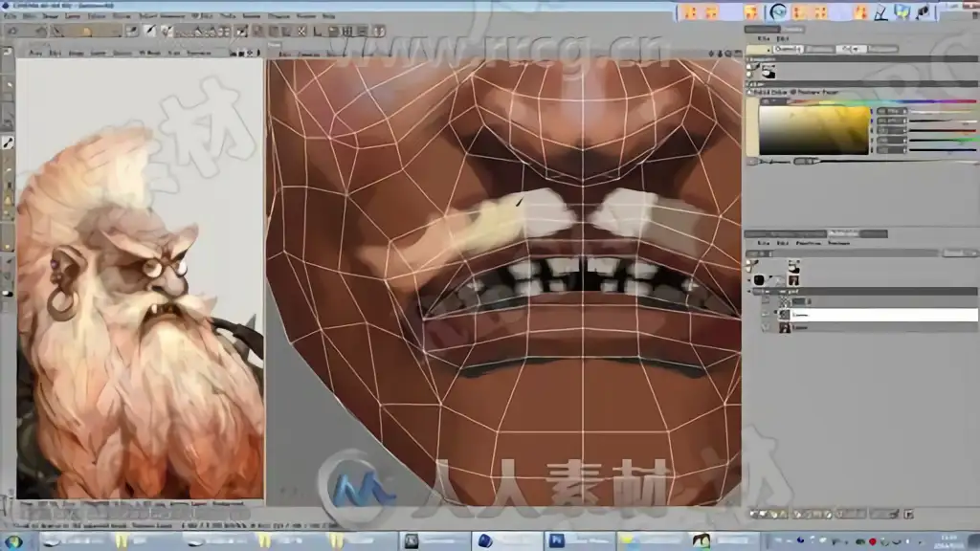Screen dimensions: 980x551
Task: Click the first color slider value field
Action: [x=892, y=111]
